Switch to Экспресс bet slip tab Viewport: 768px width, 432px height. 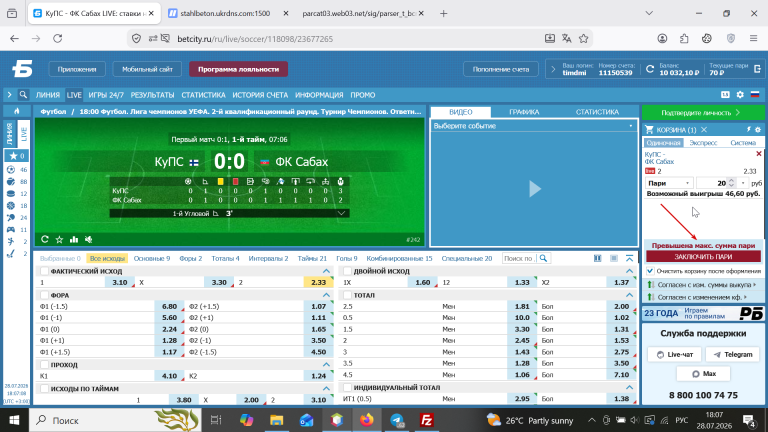coord(703,143)
